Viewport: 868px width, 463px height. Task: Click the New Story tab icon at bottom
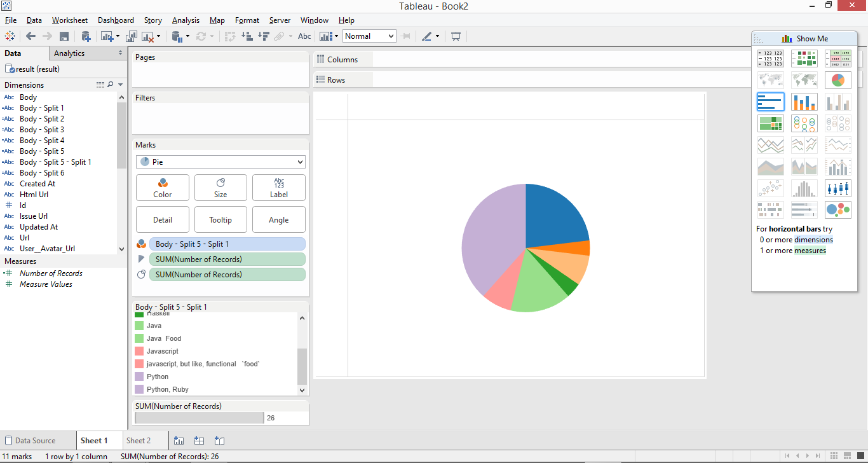219,440
